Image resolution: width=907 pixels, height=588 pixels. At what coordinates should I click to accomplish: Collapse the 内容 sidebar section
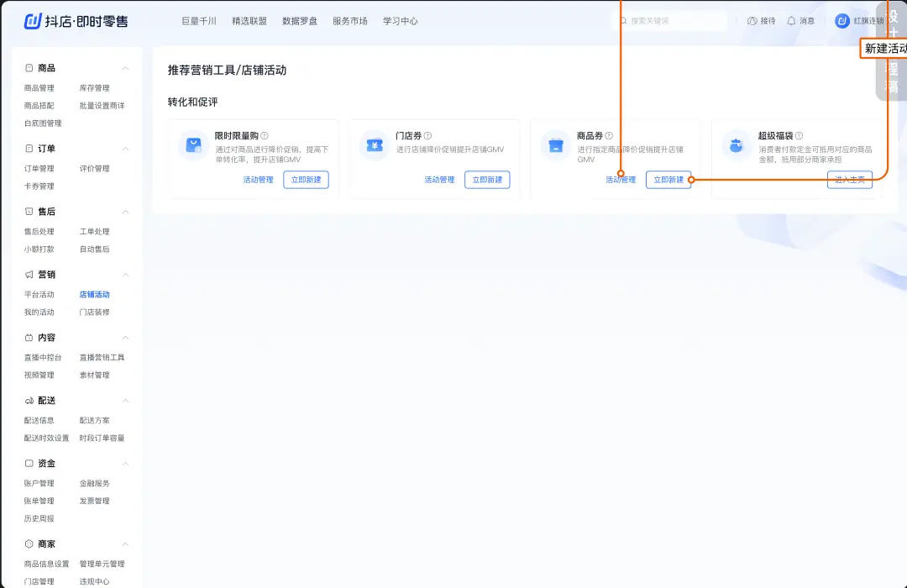pyautogui.click(x=125, y=338)
